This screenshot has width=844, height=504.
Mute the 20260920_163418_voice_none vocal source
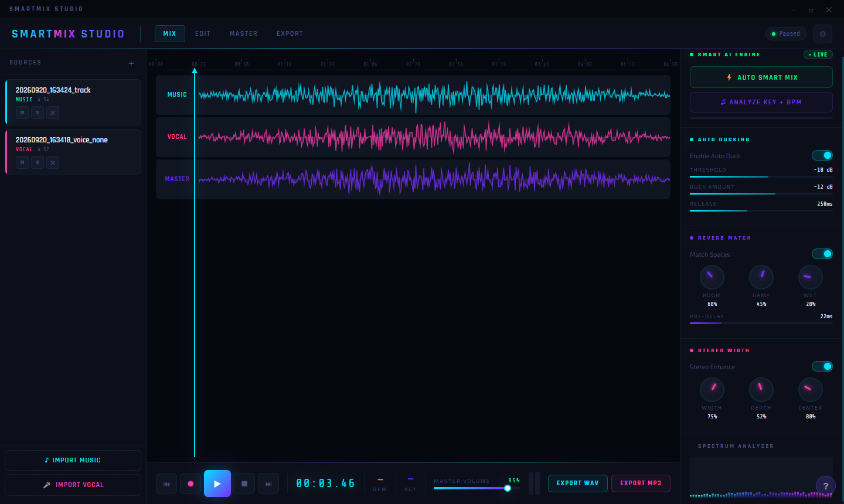[22, 162]
